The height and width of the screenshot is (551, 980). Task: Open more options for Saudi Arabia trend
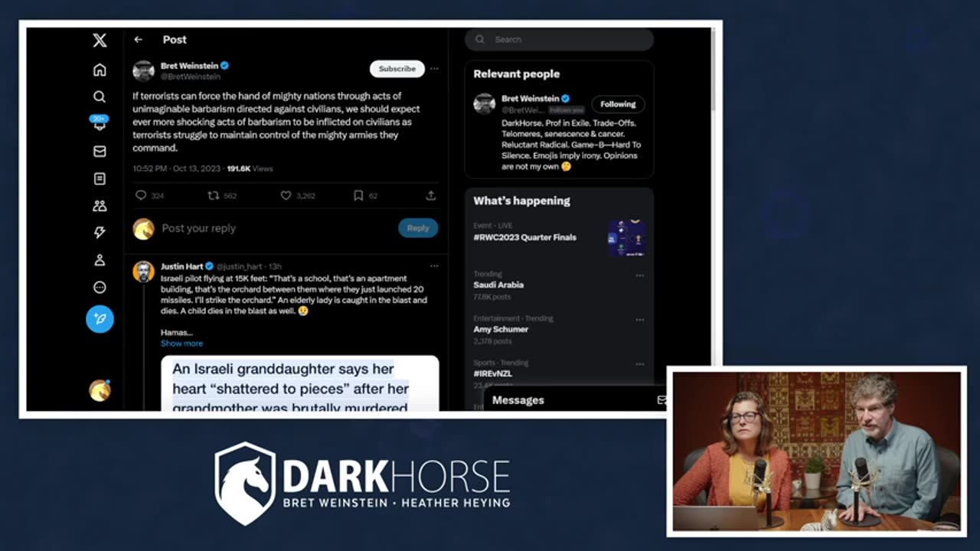pos(639,275)
